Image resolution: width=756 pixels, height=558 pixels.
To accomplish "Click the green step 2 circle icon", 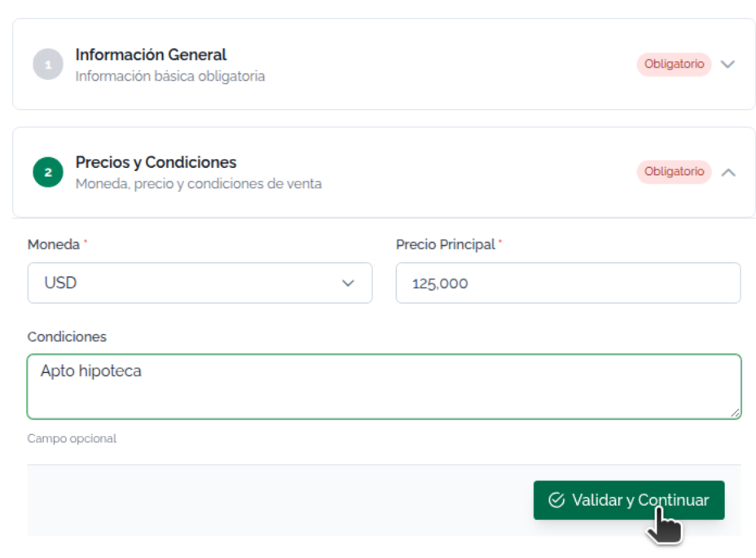I will point(48,172).
